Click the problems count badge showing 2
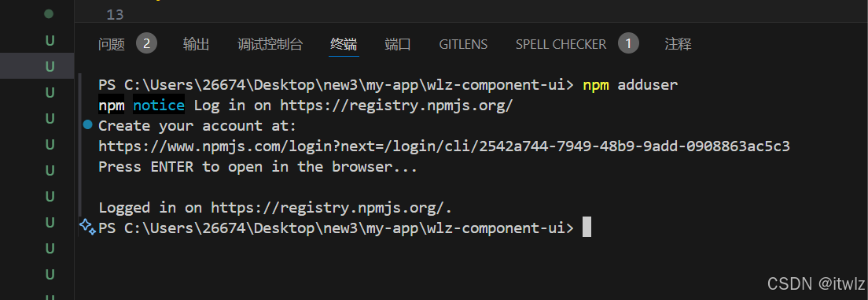 coord(147,44)
